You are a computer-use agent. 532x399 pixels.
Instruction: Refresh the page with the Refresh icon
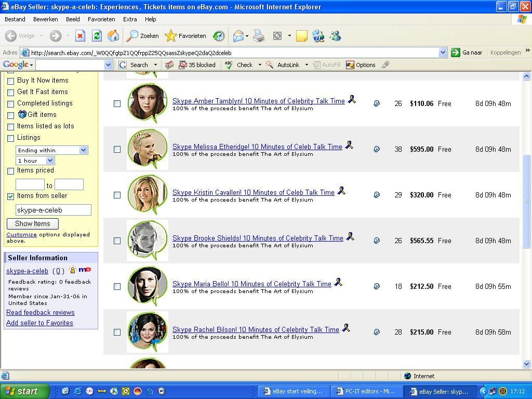click(x=97, y=35)
